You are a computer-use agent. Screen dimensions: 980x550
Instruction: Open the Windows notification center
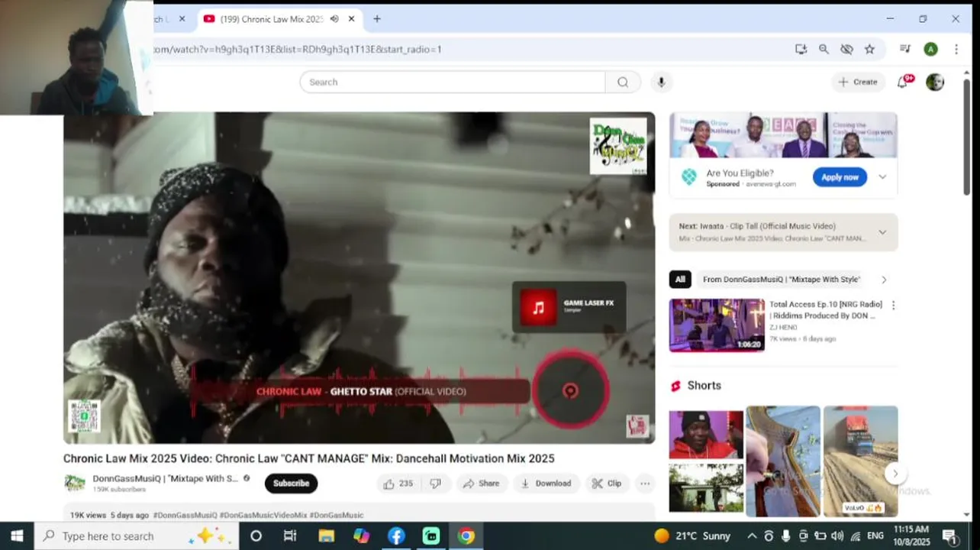(x=950, y=536)
